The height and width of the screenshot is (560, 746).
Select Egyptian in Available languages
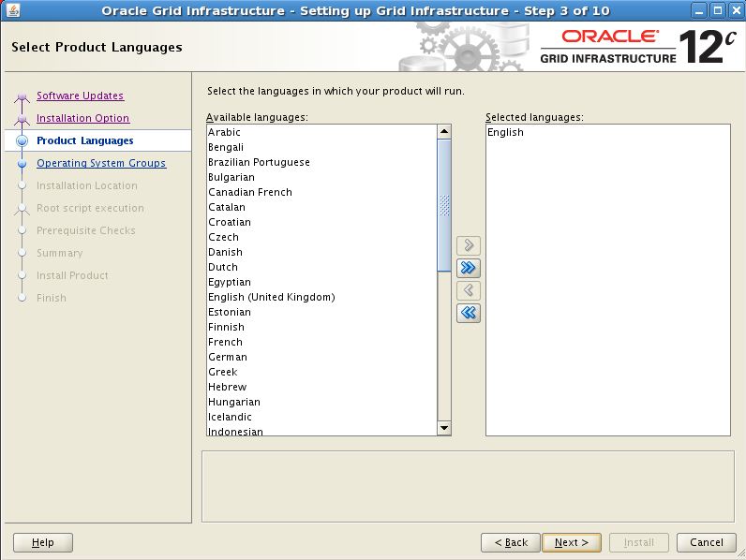[x=321, y=282]
